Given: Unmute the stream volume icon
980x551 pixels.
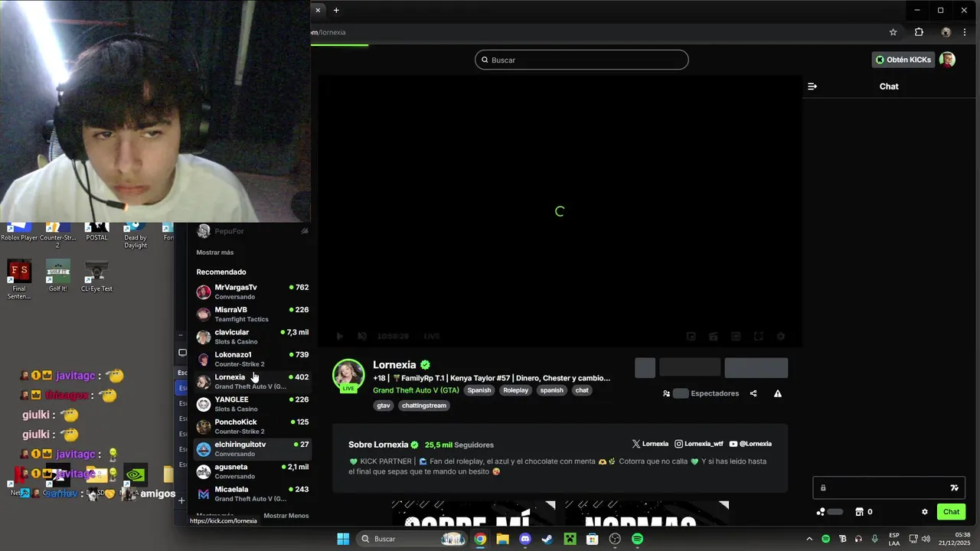Looking at the screenshot, I should 362,336.
